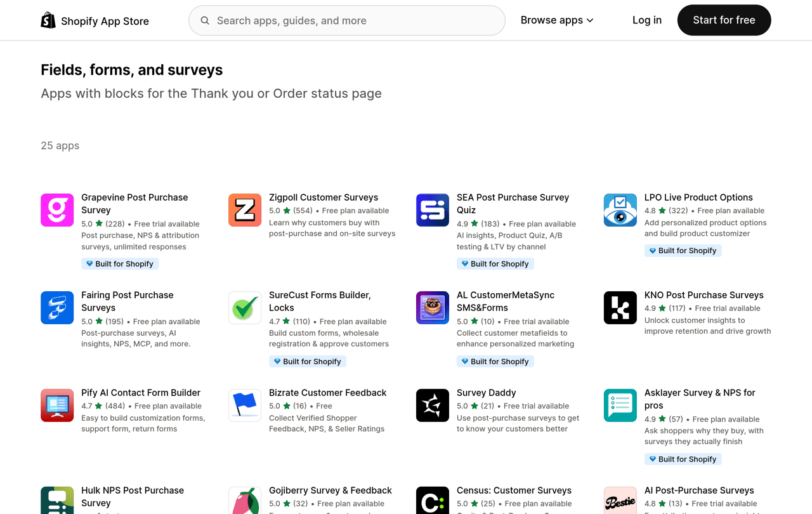Open the Bizrate Customer Feedback flag icon

point(245,405)
